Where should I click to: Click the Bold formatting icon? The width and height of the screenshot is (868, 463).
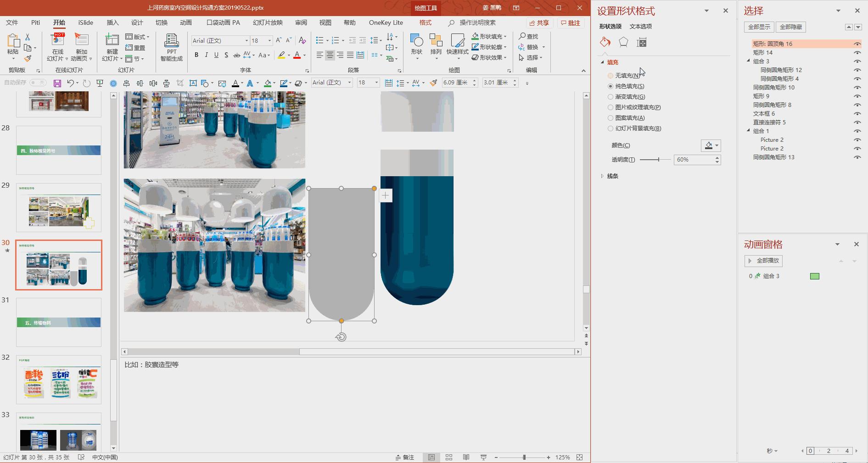[x=196, y=55]
